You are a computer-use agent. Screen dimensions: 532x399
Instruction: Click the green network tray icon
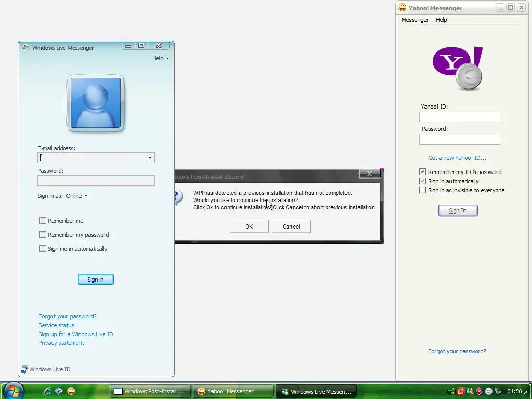[x=451, y=391]
